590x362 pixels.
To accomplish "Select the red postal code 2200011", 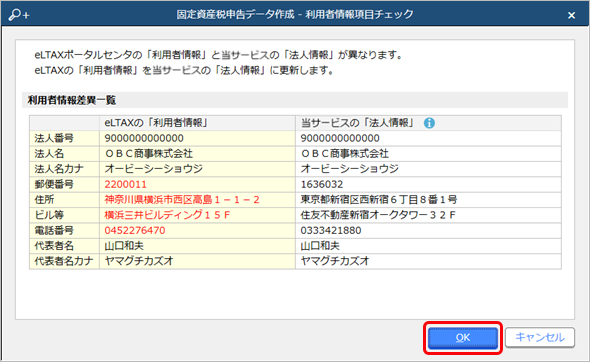I will pyautogui.click(x=126, y=184).
